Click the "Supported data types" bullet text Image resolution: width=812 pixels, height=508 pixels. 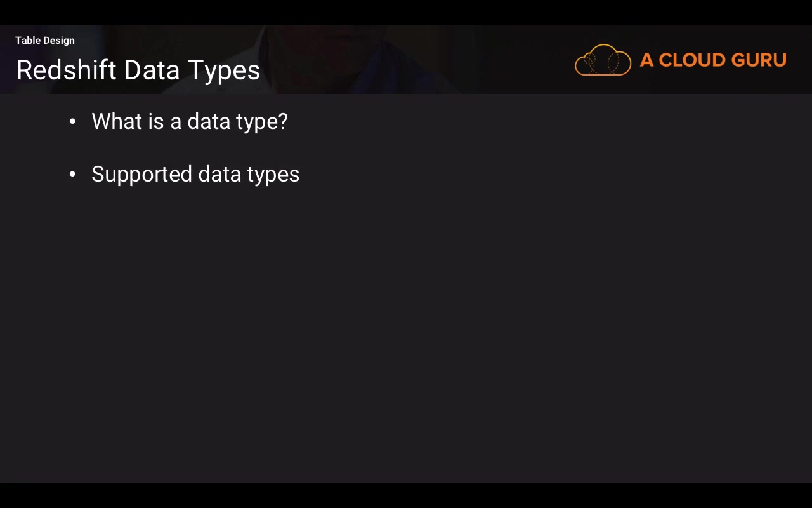click(x=195, y=174)
